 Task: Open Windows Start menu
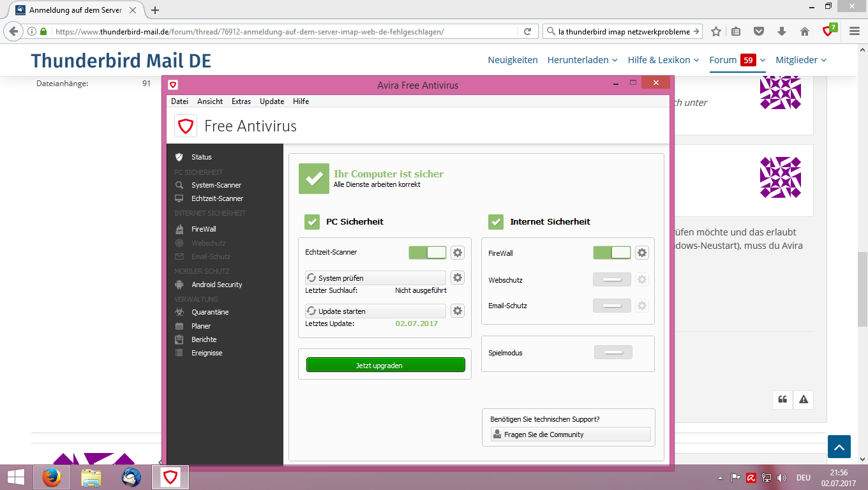16,477
